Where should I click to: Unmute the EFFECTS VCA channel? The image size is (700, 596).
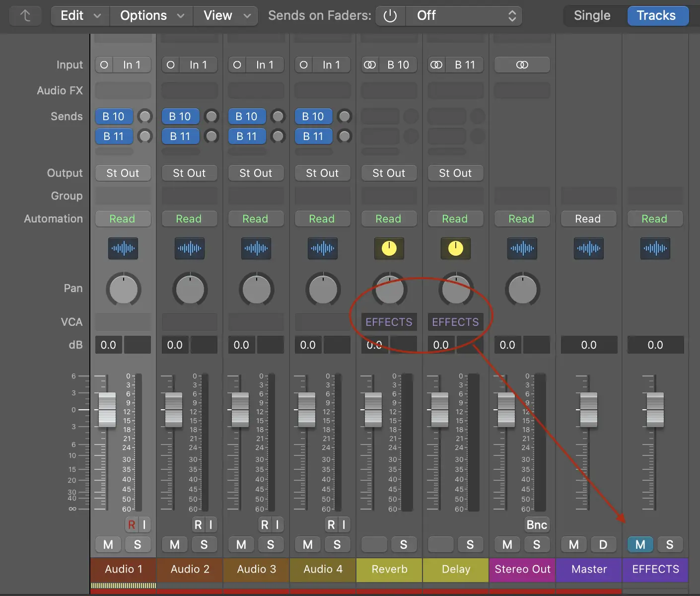640,544
